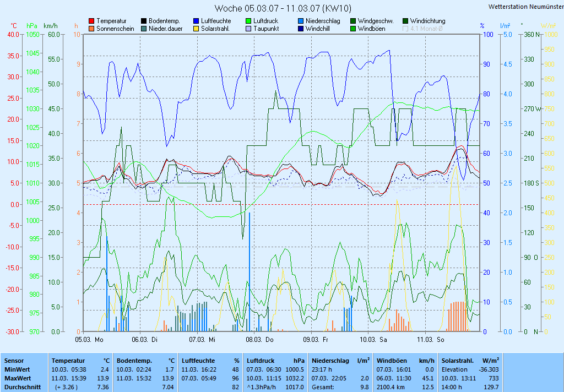The width and height of the screenshot is (564, 392).
Task: Click the Solarstrahl. column header in table
Action: (x=459, y=361)
